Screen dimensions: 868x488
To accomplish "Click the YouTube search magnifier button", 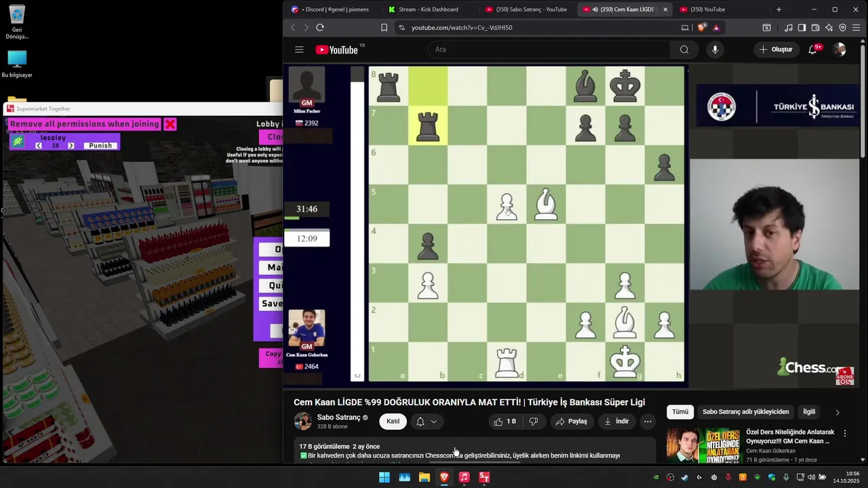I will coord(684,49).
